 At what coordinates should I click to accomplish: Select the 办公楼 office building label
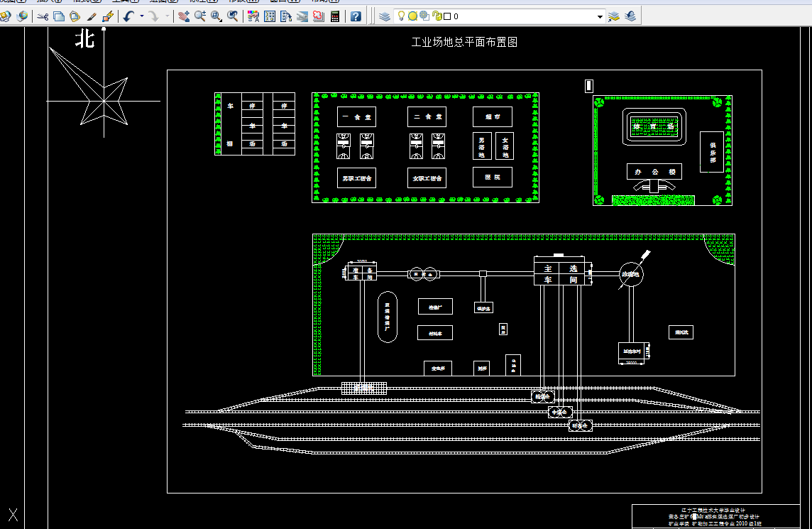tap(654, 172)
